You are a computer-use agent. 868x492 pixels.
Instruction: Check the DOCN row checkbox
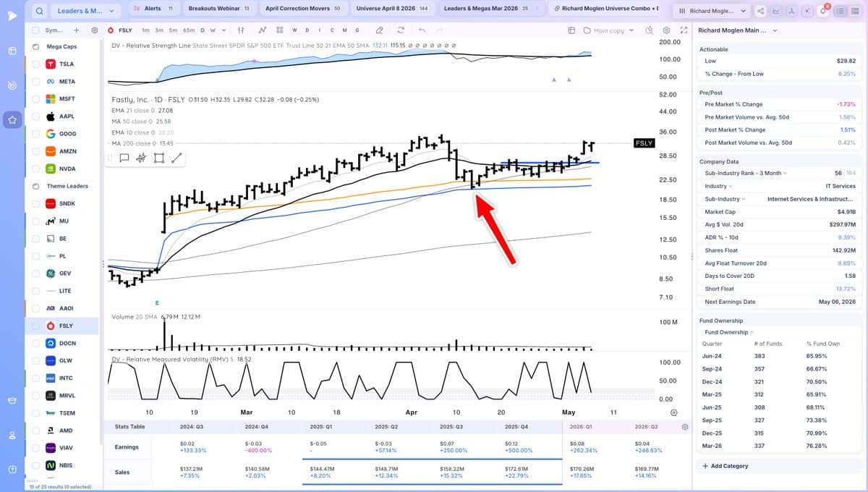[35, 344]
